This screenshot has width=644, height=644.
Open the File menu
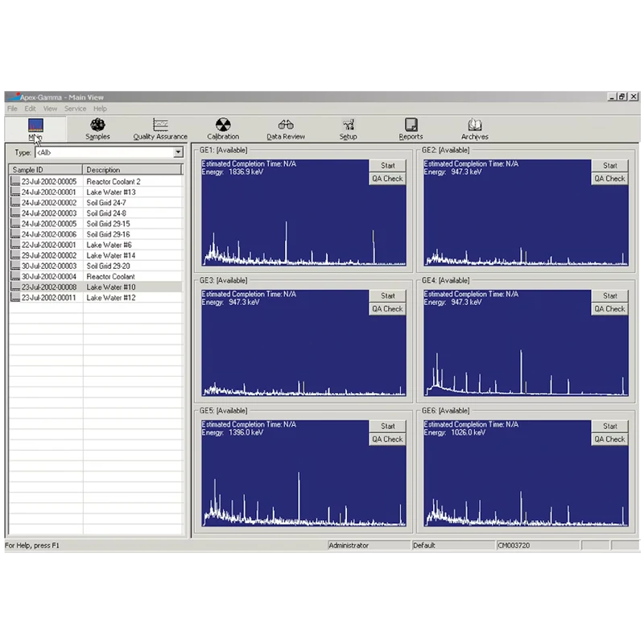(12, 109)
